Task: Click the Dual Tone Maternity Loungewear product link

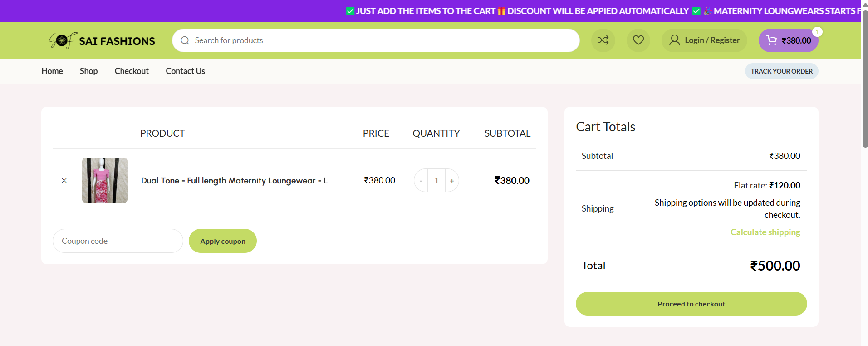Action: (234, 180)
